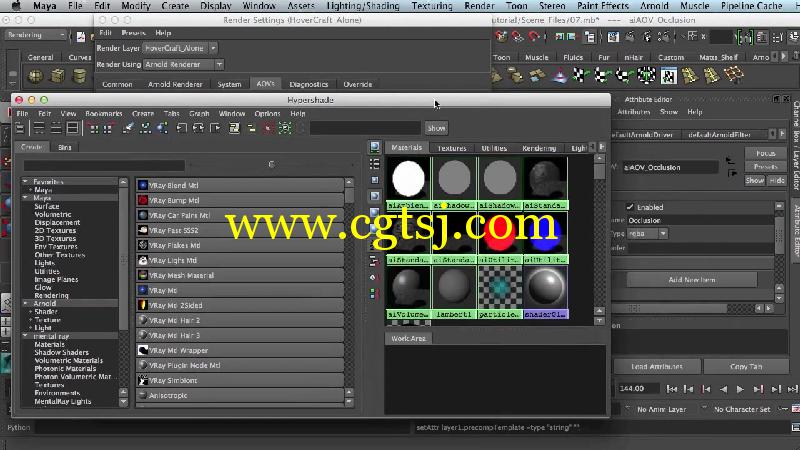
Task: Click the Input Connections icon
Action: pos(182,128)
